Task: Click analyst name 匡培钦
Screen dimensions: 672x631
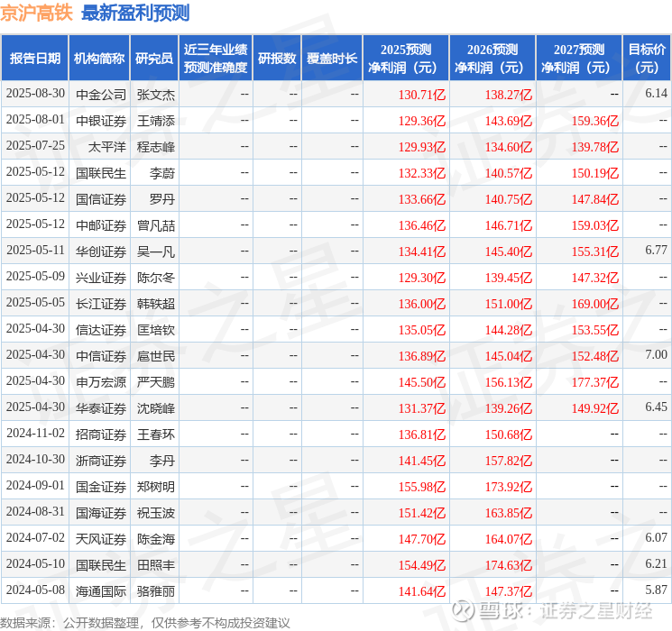Action: (155, 330)
